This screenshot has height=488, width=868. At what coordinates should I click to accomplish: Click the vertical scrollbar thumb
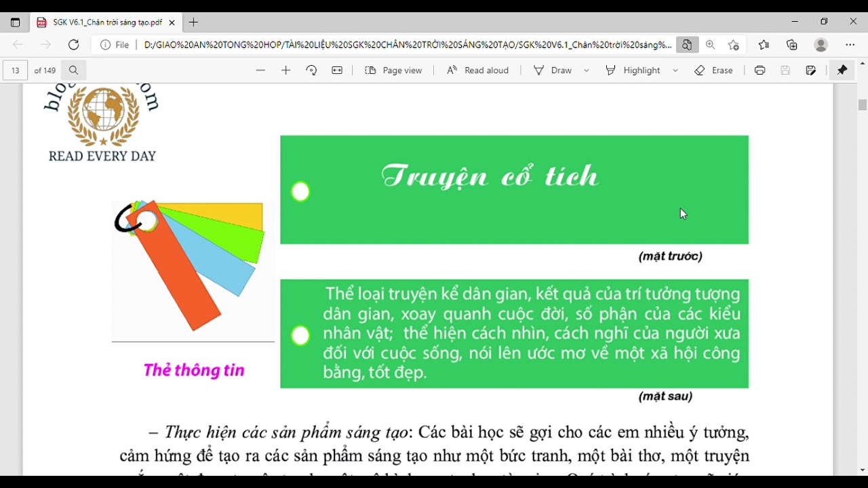[x=863, y=105]
